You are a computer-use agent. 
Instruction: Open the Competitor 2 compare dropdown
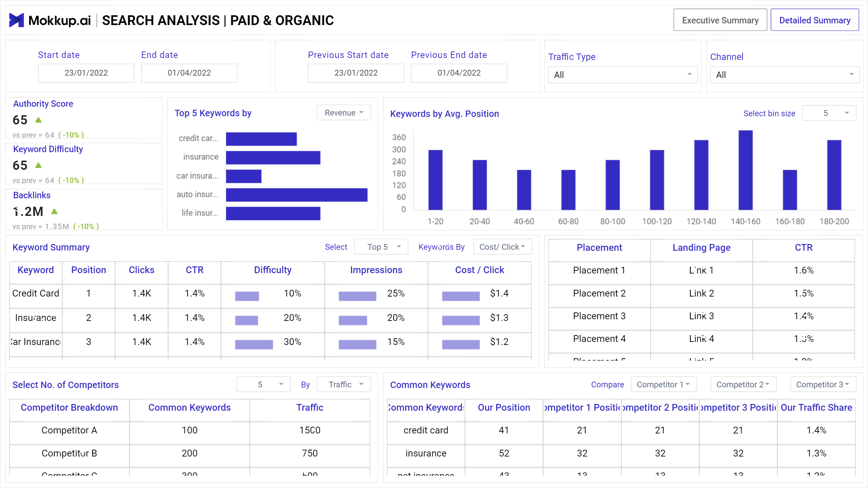744,384
